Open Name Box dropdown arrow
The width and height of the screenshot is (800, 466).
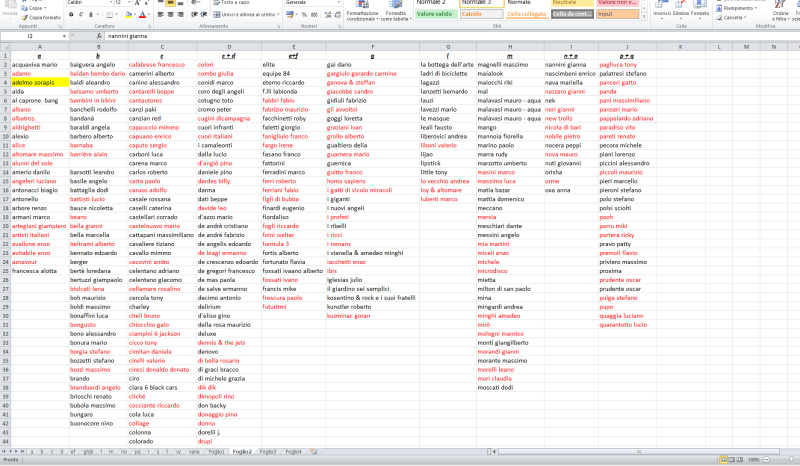pyautogui.click(x=64, y=36)
